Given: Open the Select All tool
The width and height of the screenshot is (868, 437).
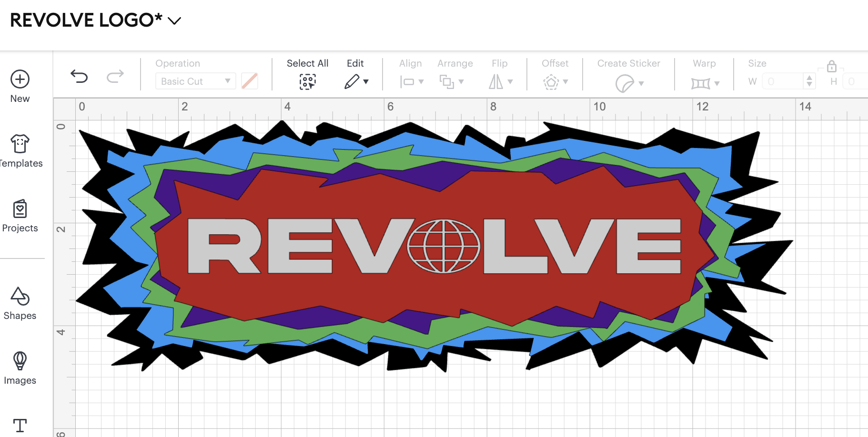Looking at the screenshot, I should [x=307, y=81].
